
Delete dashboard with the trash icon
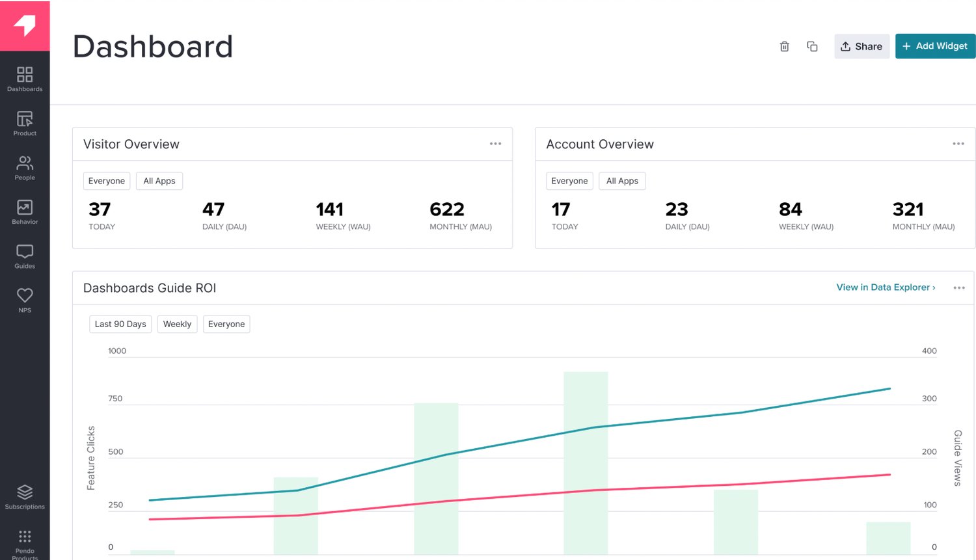click(785, 46)
